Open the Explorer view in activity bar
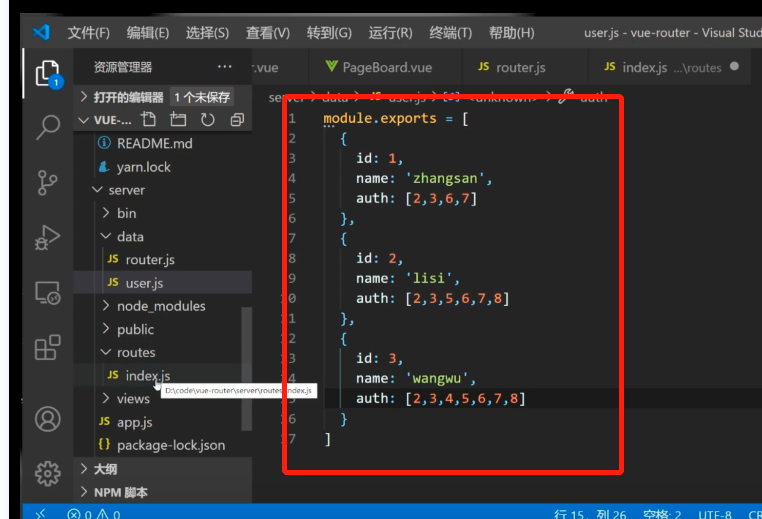 click(x=48, y=74)
